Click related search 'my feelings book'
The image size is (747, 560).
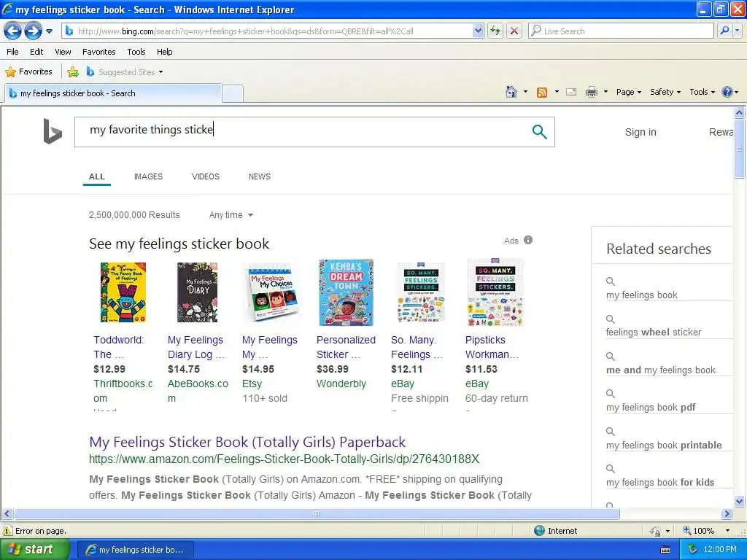(x=641, y=295)
